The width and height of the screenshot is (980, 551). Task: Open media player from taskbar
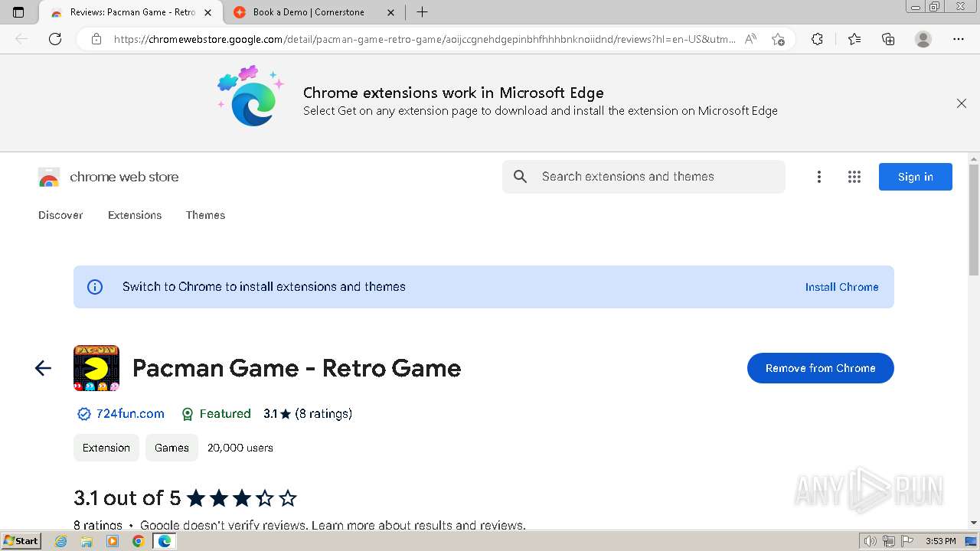click(113, 541)
